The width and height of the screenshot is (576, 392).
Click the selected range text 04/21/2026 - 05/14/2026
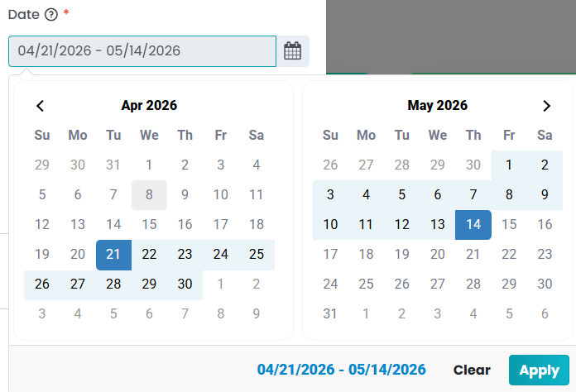pyautogui.click(x=341, y=370)
